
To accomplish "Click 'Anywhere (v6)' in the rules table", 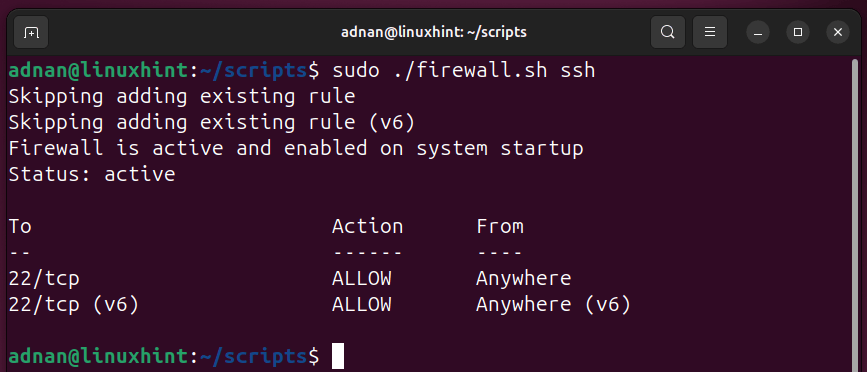I will pyautogui.click(x=553, y=305).
